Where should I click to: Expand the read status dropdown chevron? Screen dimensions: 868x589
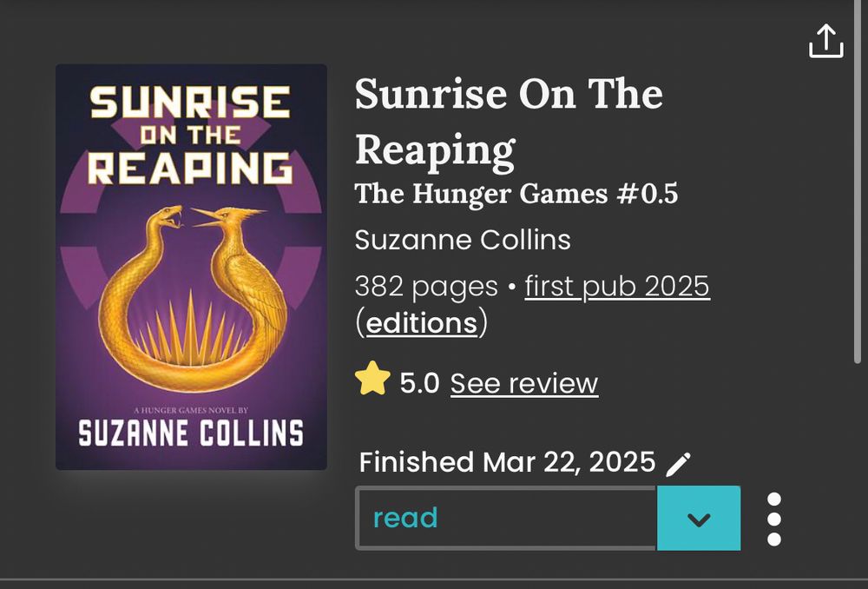coord(699,519)
